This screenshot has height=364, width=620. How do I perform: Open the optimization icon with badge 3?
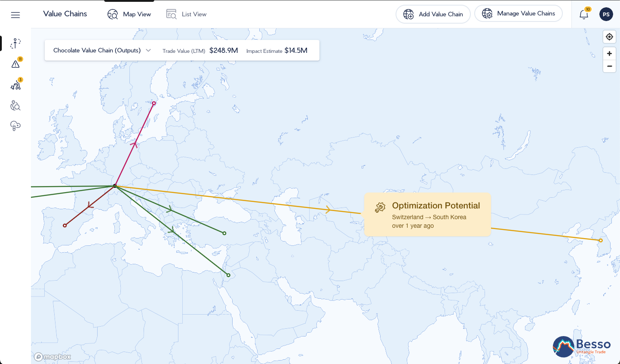point(16,85)
